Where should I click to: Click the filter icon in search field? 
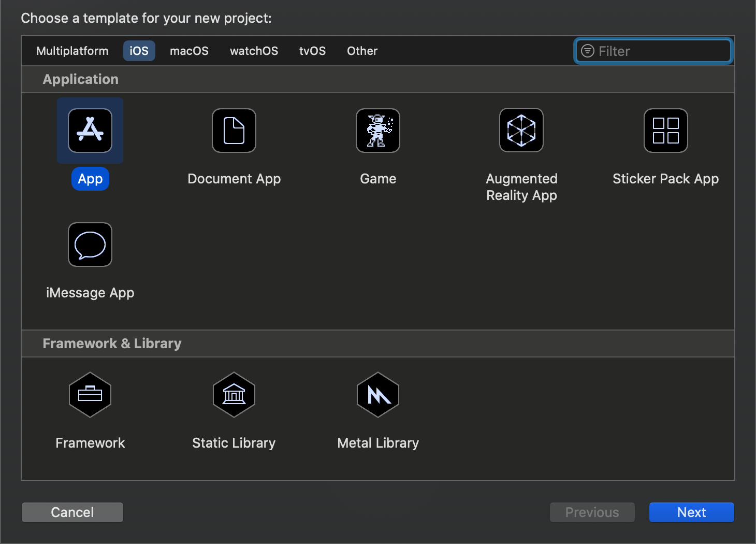click(x=588, y=51)
